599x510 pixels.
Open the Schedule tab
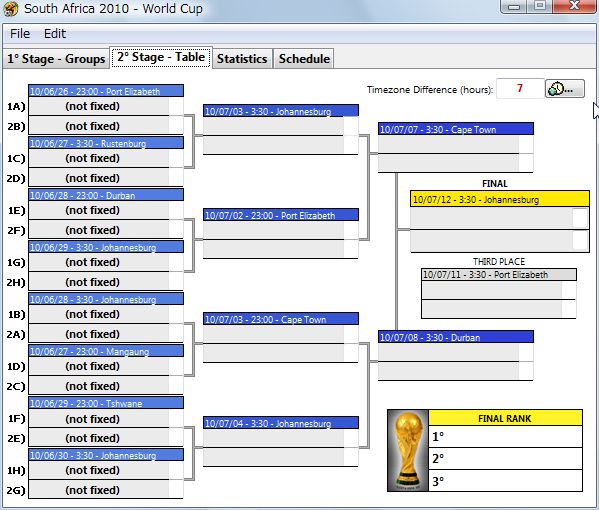(304, 59)
